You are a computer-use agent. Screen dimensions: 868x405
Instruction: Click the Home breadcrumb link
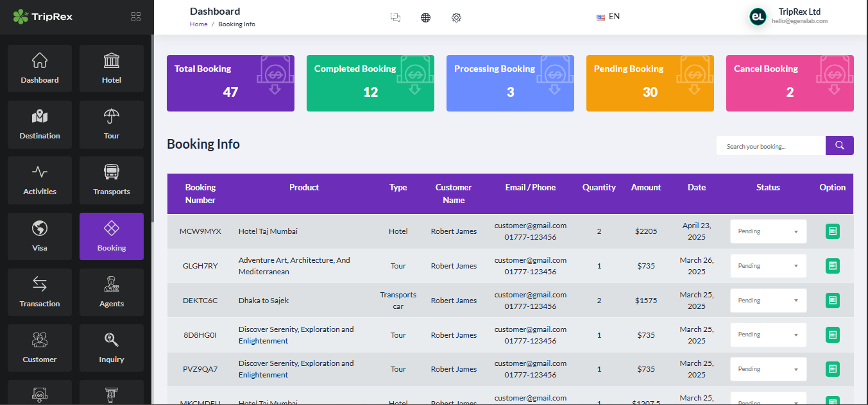[198, 24]
